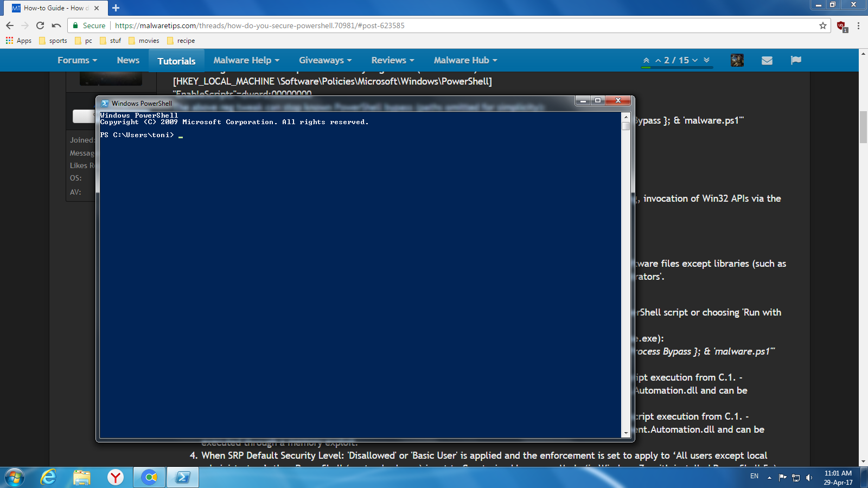Switch to the Tutorials tab
The width and height of the screenshot is (868, 488).
pos(176,61)
